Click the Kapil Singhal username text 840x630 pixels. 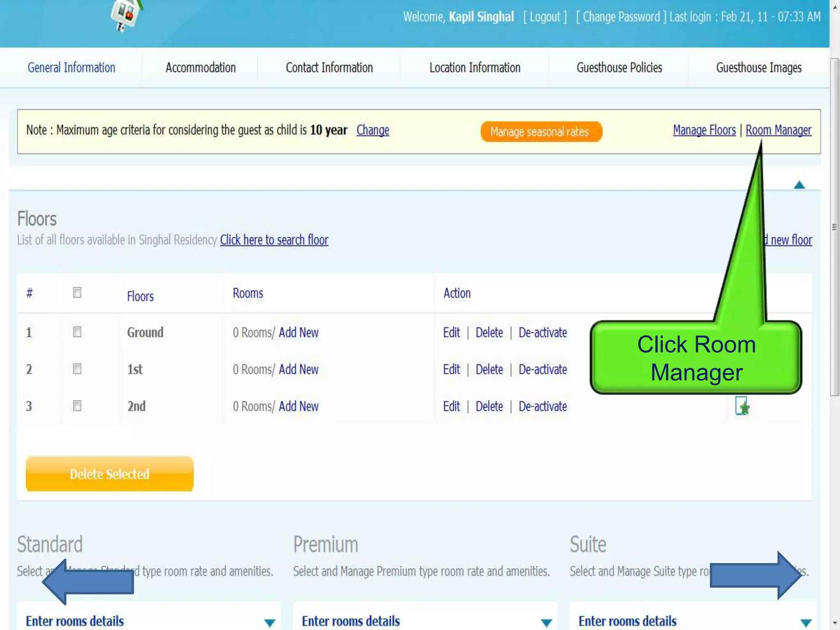point(481,17)
